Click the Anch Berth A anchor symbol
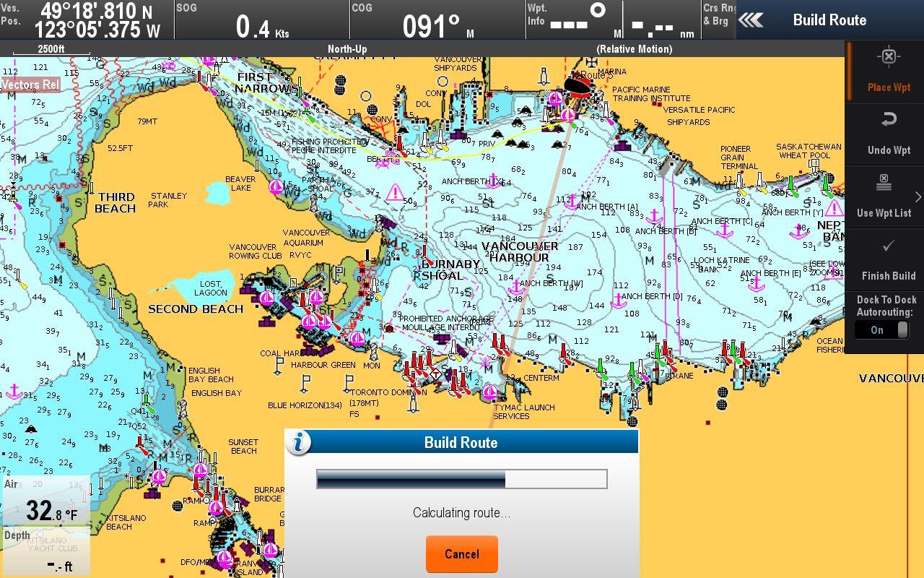 (572, 200)
